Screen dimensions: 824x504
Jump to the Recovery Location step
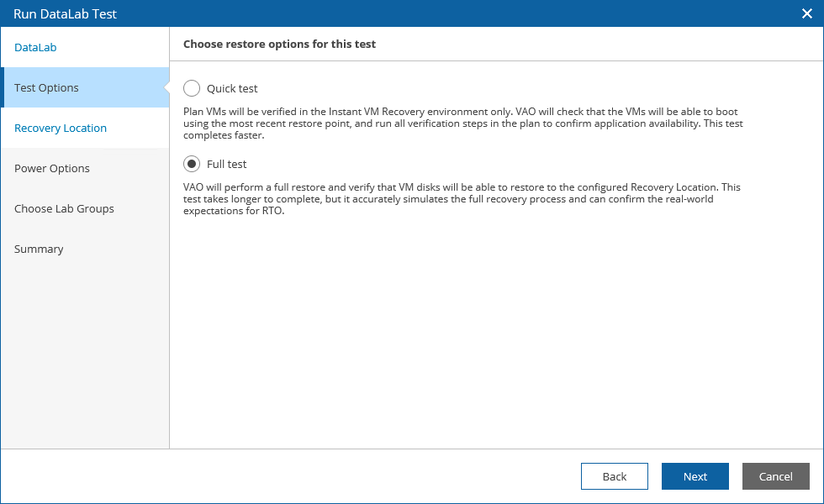click(61, 129)
